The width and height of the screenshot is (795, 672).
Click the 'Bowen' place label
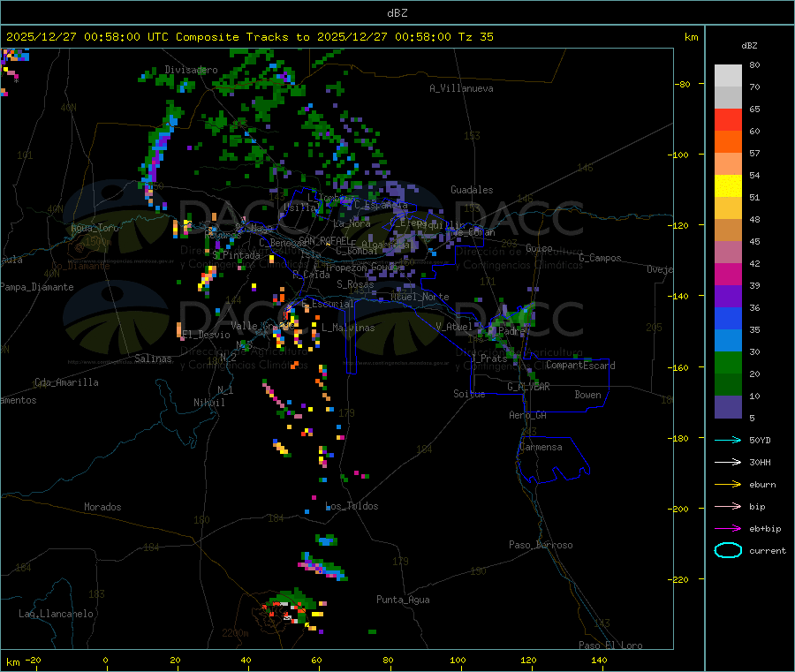coord(587,395)
